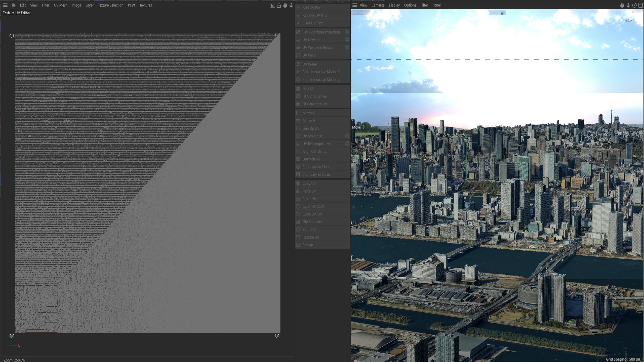Image resolution: width=644 pixels, height=362 pixels.
Task: Click the Remove UV Pins icon
Action: click(298, 15)
